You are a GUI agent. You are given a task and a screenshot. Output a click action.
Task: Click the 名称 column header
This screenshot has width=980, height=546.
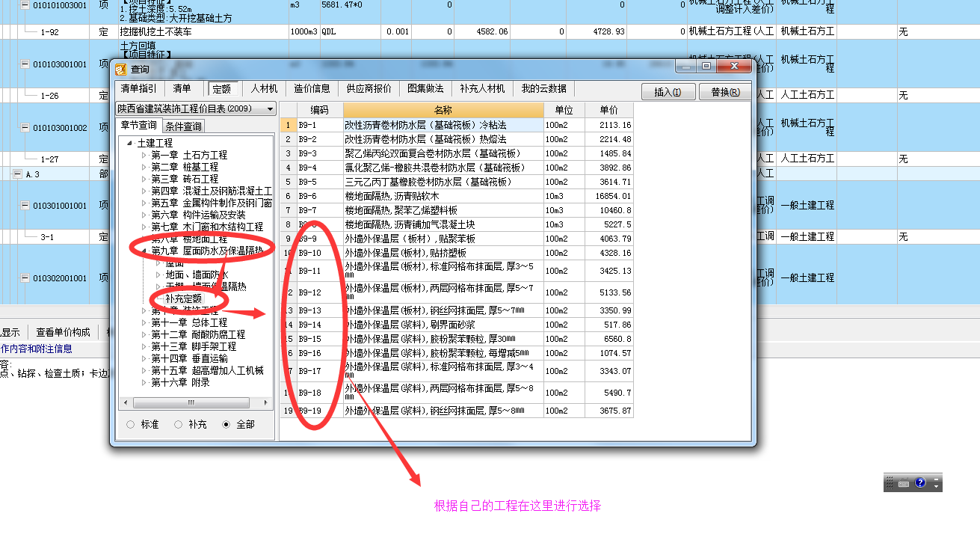pyautogui.click(x=443, y=110)
